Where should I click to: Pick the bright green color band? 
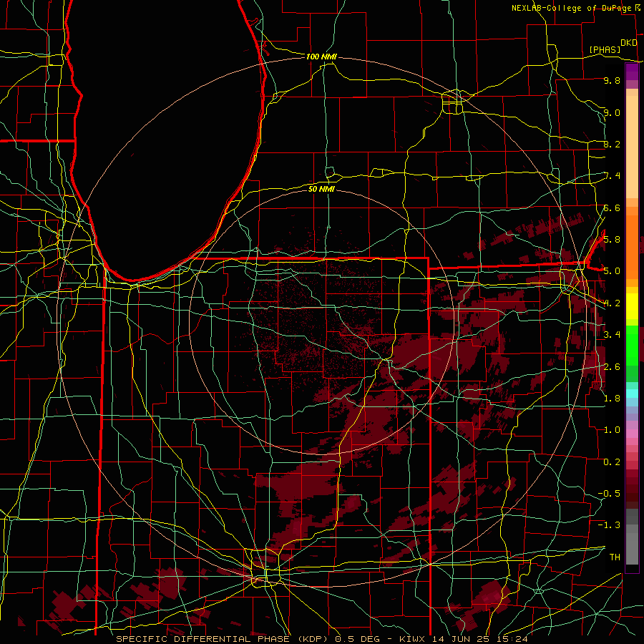pyautogui.click(x=632, y=344)
